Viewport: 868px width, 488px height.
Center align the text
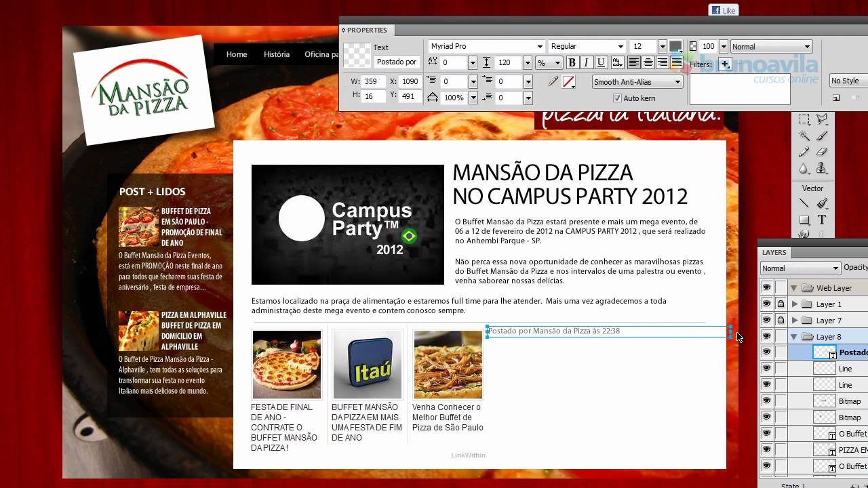(648, 63)
